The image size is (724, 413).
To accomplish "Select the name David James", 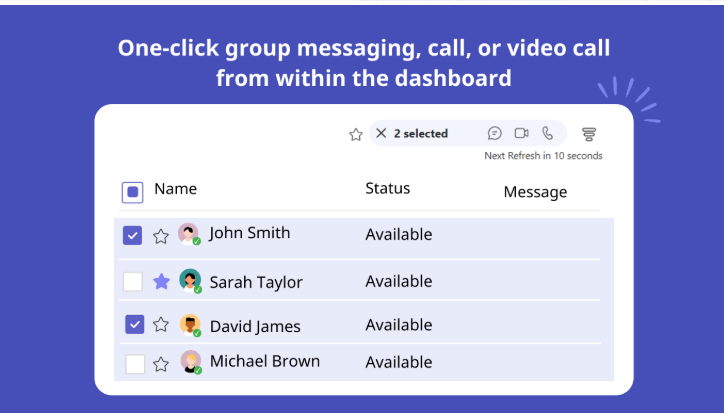I will pos(255,327).
